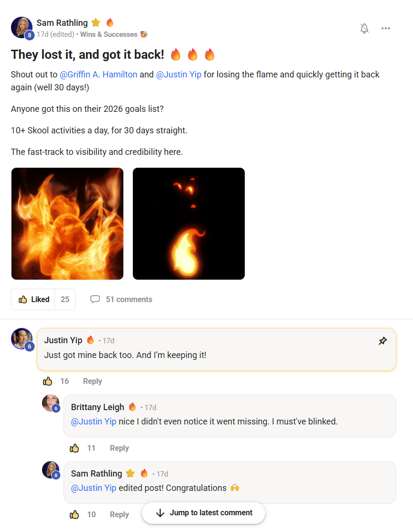Open Justin Yip's profile avatar

[22, 339]
